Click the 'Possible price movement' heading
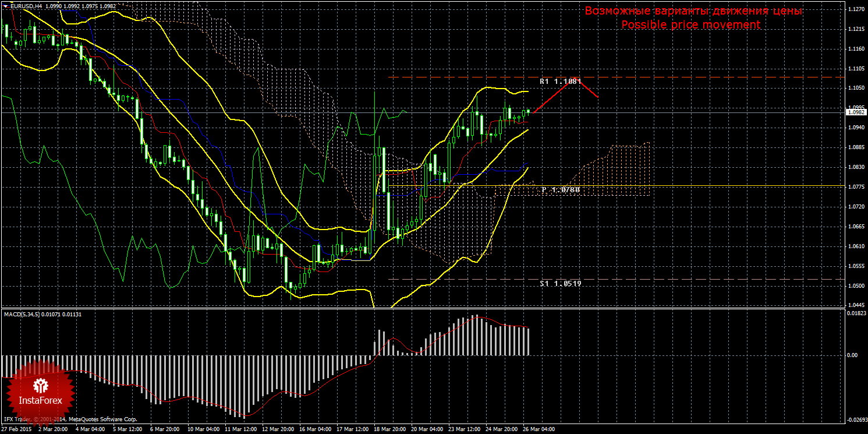The height and width of the screenshot is (434, 868). pyautogui.click(x=690, y=24)
